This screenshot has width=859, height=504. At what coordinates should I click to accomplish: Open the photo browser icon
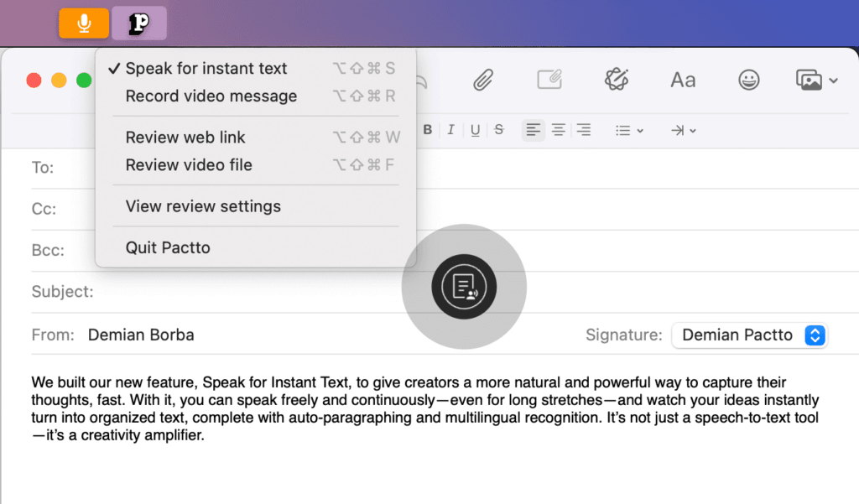(809, 80)
